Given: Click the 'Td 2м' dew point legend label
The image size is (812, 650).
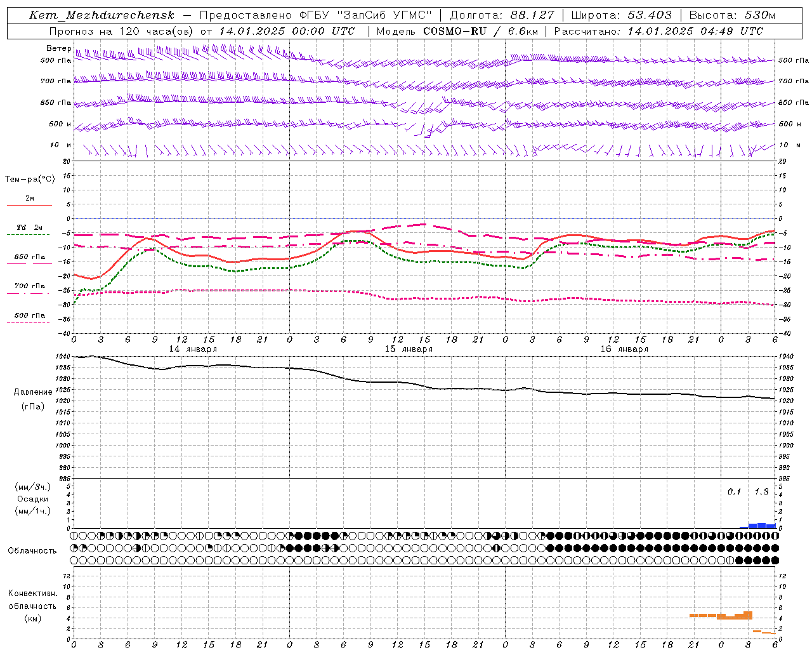Looking at the screenshot, I should (x=29, y=227).
